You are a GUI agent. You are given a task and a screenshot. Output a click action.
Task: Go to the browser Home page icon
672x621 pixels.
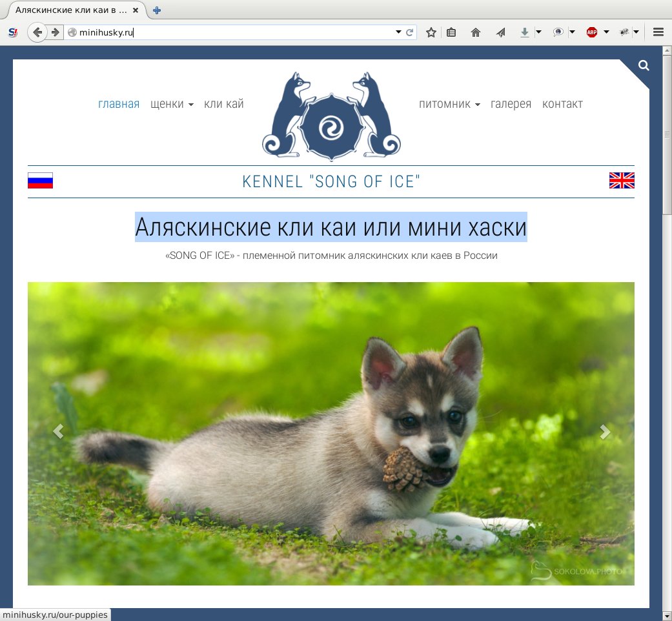476,32
